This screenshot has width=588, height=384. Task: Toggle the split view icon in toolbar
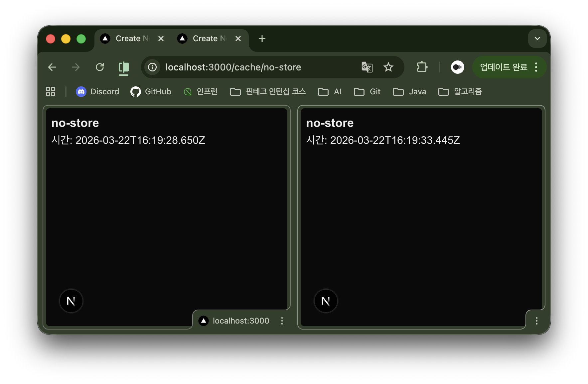124,67
